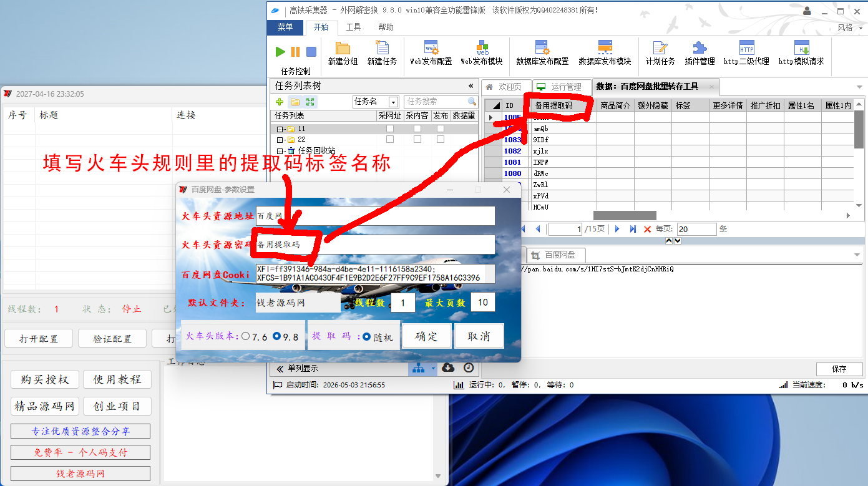Image resolution: width=868 pixels, height=486 pixels.
Task: Click the 新建分组 folder icon
Action: (343, 48)
